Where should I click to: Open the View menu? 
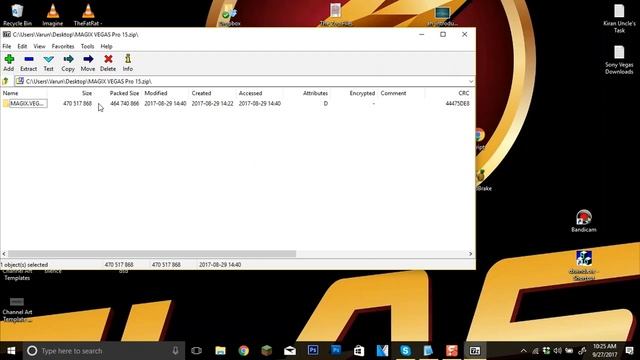pyautogui.click(x=39, y=47)
